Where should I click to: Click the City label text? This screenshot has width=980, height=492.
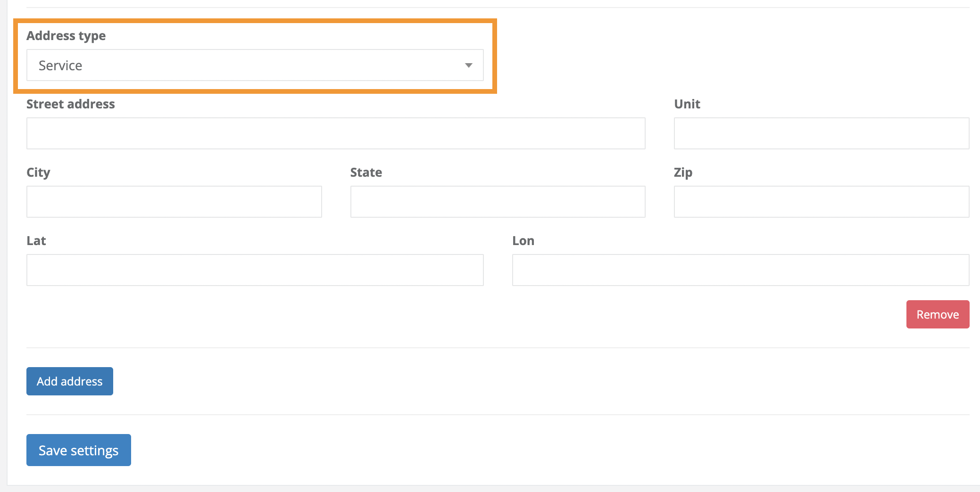pyautogui.click(x=38, y=172)
